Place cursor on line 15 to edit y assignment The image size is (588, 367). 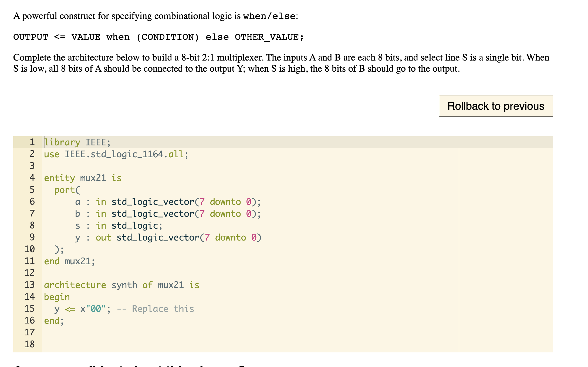pyautogui.click(x=81, y=309)
